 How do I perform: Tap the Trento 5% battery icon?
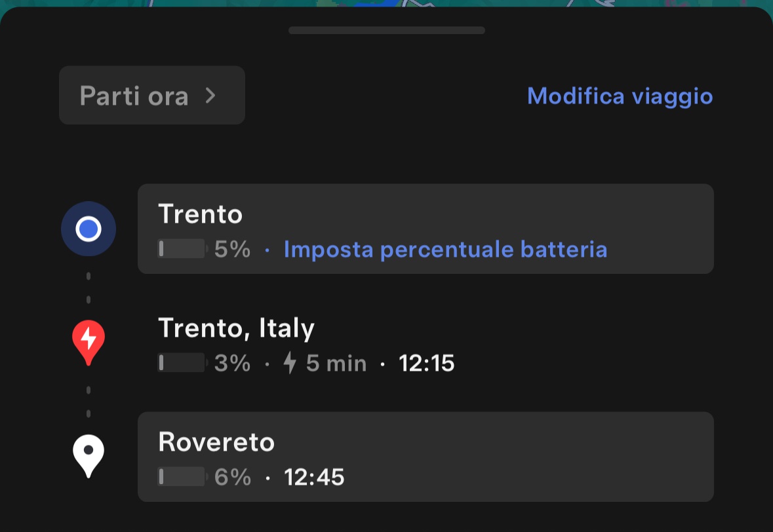[x=182, y=249]
